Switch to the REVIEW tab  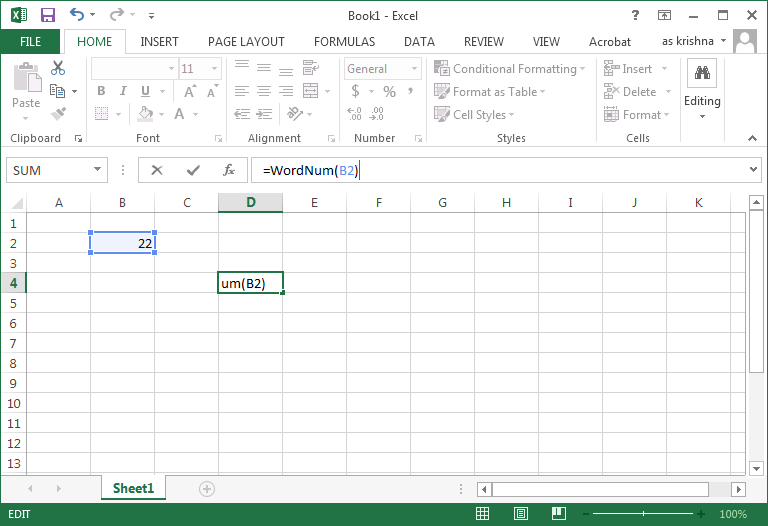coord(483,42)
